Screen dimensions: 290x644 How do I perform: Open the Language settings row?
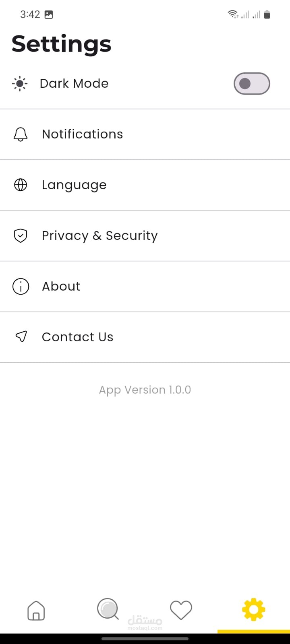click(x=145, y=185)
